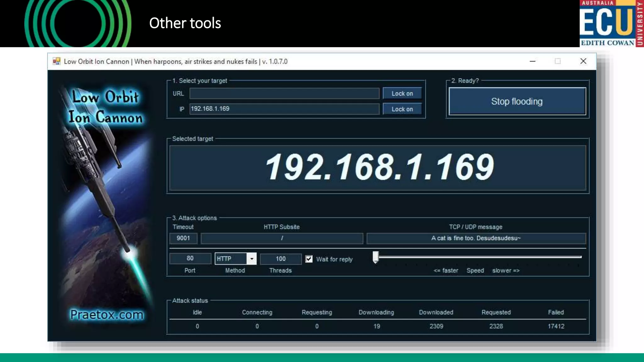The image size is (644, 362).
Task: Click the speed slider handle
Action: [x=376, y=257]
